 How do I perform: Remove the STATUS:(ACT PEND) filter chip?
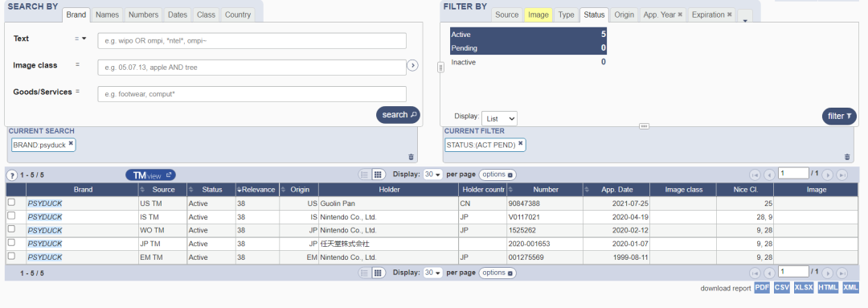(x=520, y=143)
